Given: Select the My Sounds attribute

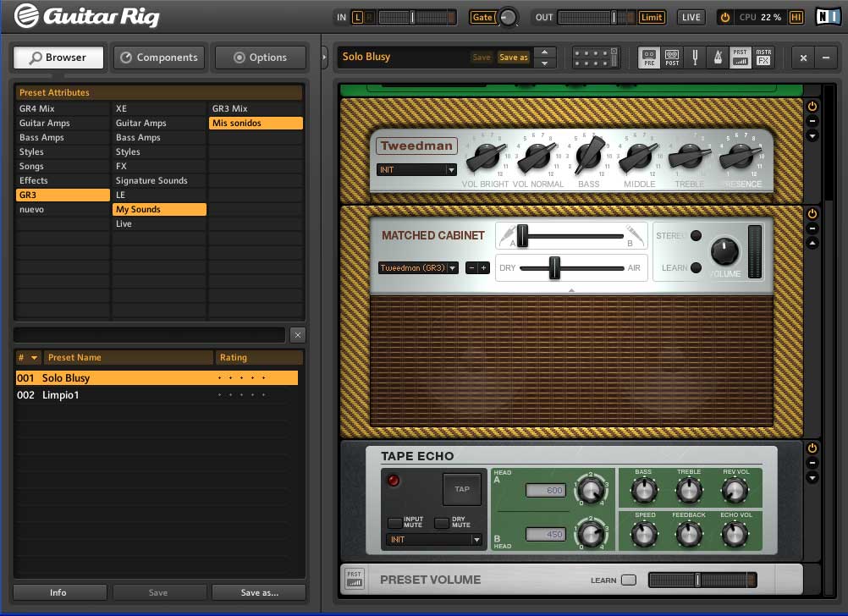Looking at the screenshot, I should [160, 209].
